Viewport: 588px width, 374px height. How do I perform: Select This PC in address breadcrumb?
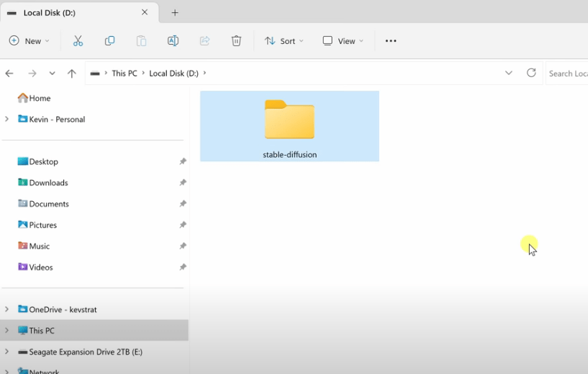tap(124, 74)
